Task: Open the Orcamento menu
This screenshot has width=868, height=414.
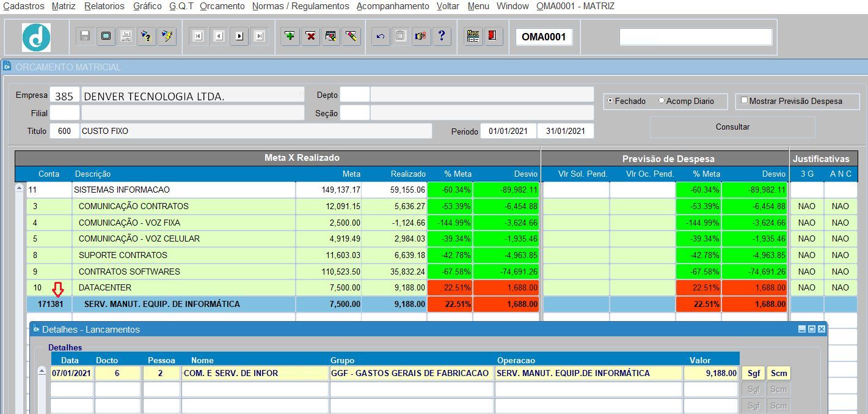Action: [x=222, y=6]
